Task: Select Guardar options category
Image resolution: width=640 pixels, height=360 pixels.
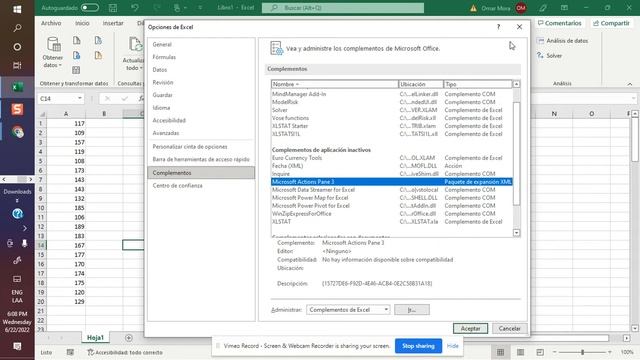Action: [x=162, y=95]
